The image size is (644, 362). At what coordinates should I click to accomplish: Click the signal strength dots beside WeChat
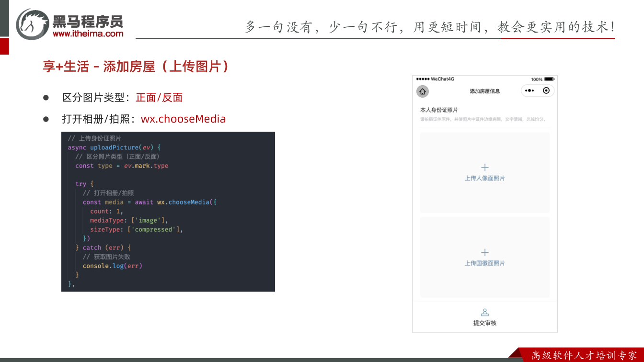pyautogui.click(x=423, y=79)
